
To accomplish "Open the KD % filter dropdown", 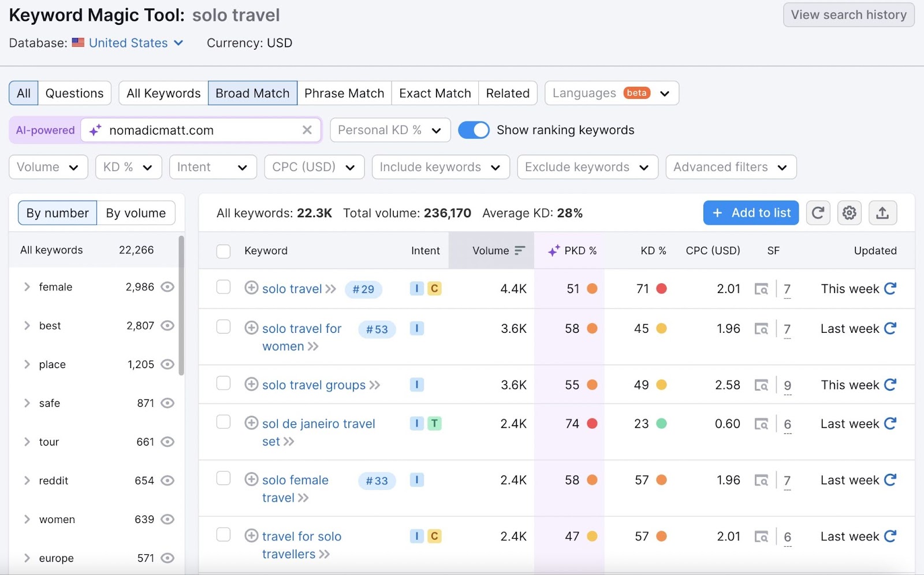I will (x=128, y=167).
